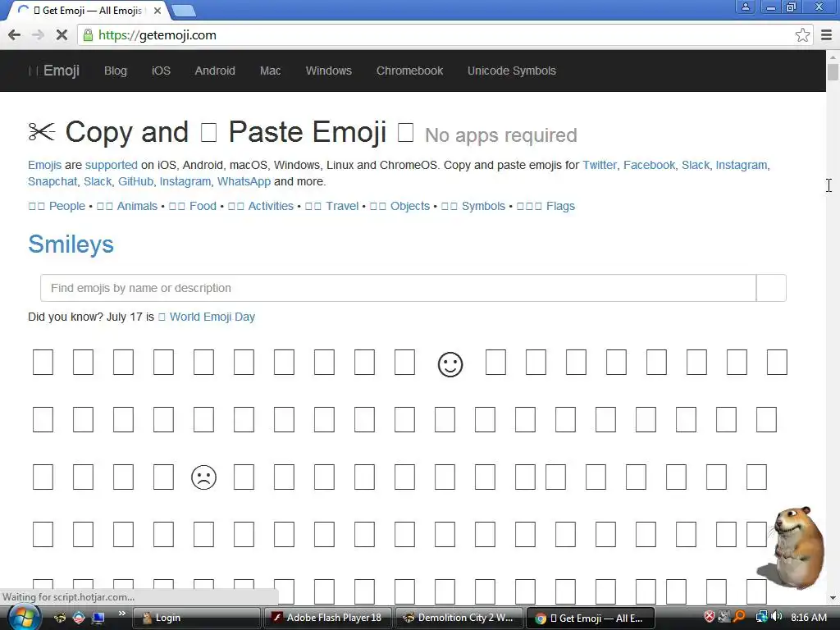Open the Blog menu item
Screen dimensions: 840x630
(x=115, y=71)
